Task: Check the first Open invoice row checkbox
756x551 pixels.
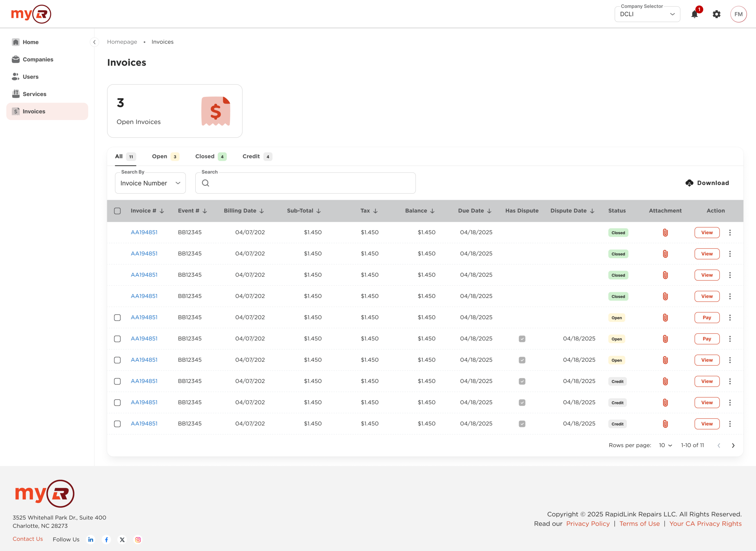Action: coord(117,318)
